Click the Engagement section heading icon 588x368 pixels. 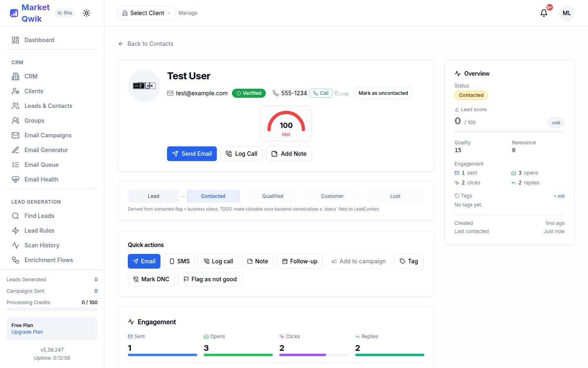coord(131,322)
